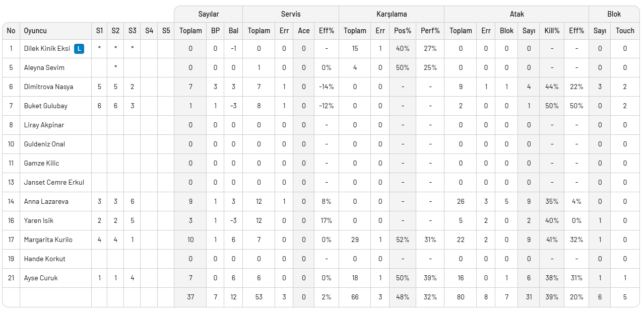This screenshot has width=644, height=315.
Task: Select Margarita Kurilo's name
Action: pos(48,240)
